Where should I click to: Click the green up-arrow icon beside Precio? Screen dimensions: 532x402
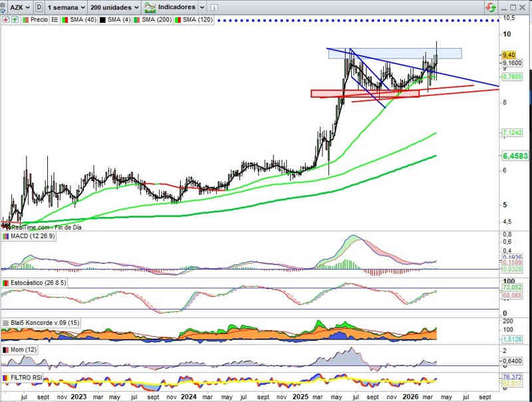(x=14, y=20)
